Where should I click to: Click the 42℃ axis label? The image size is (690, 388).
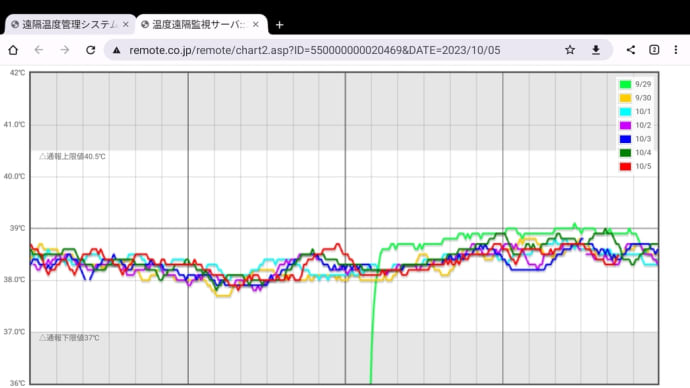(x=17, y=73)
